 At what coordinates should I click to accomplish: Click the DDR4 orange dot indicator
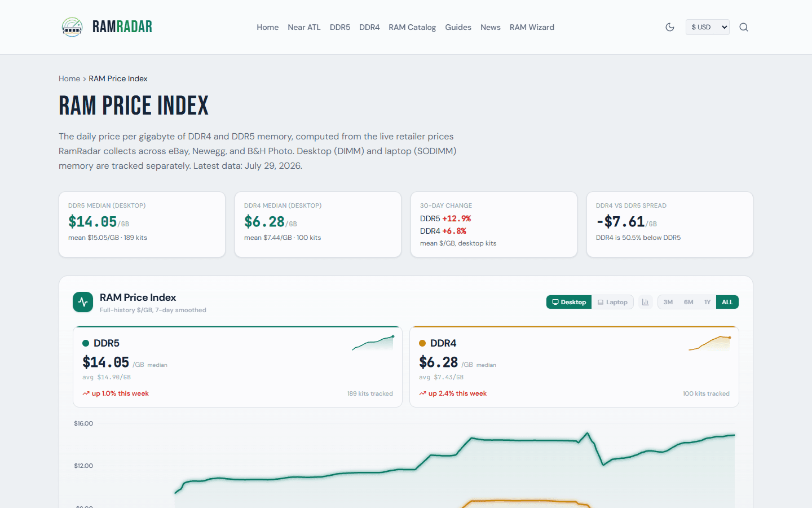[x=422, y=343]
